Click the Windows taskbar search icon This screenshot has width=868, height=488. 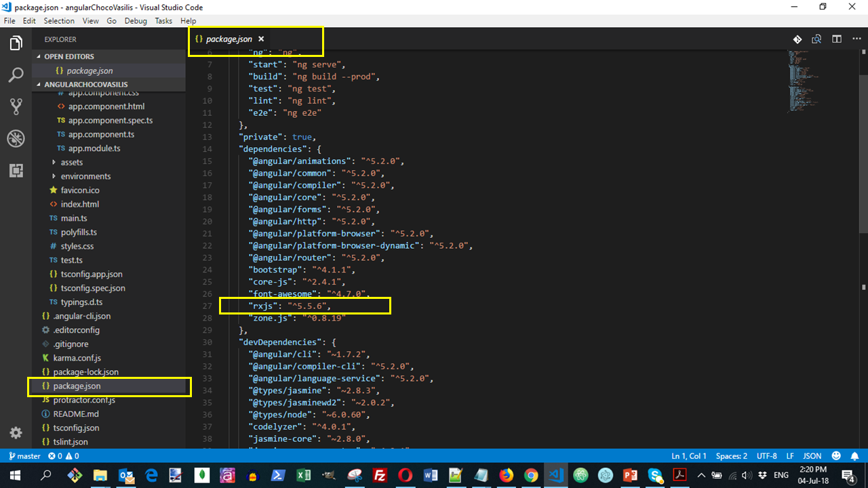click(46, 475)
